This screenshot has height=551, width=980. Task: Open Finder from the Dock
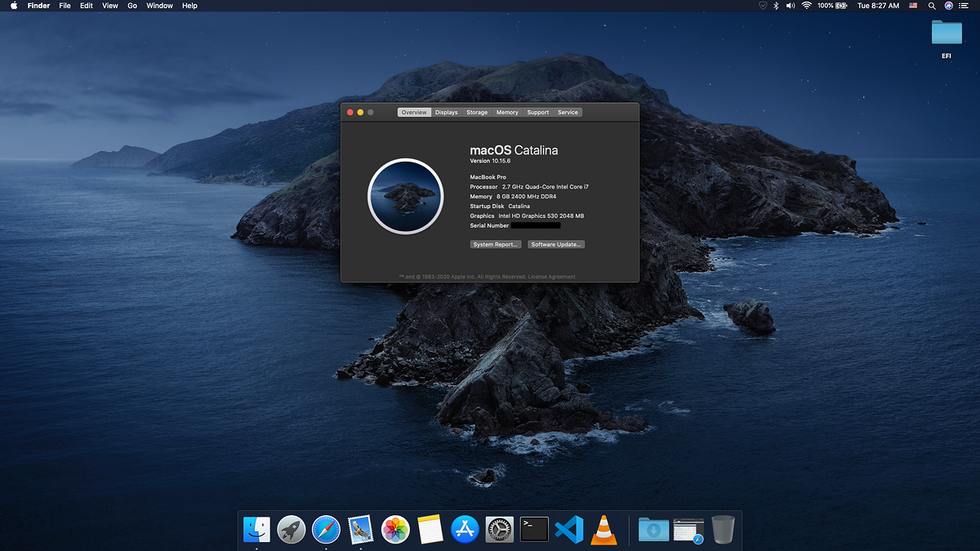click(x=256, y=530)
